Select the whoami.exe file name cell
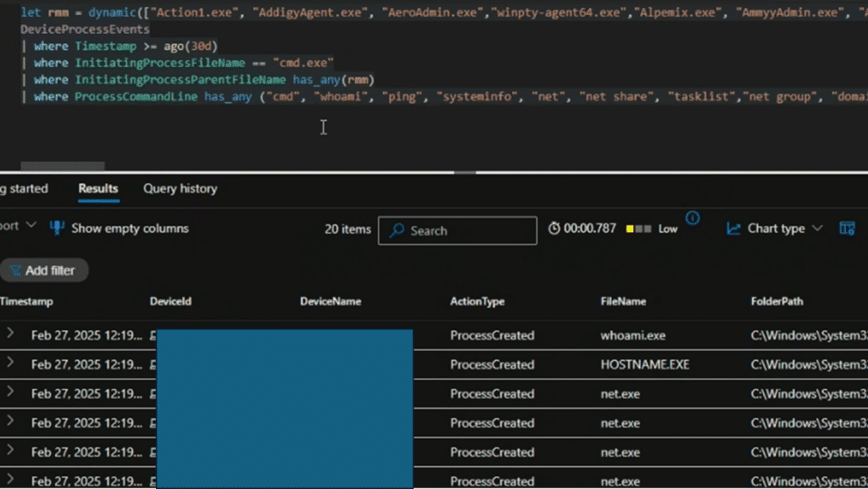The image size is (868, 489). click(x=632, y=336)
